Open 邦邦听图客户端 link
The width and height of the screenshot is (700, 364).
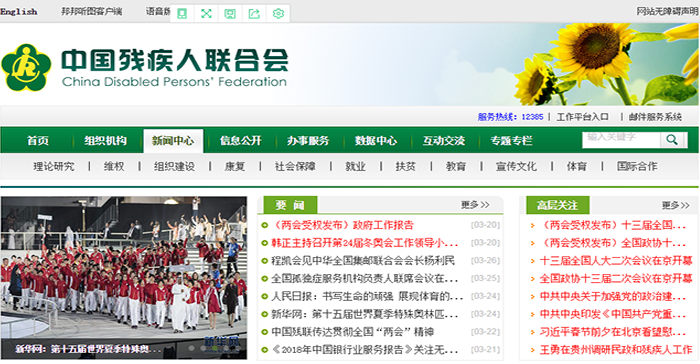pyautogui.click(x=92, y=12)
